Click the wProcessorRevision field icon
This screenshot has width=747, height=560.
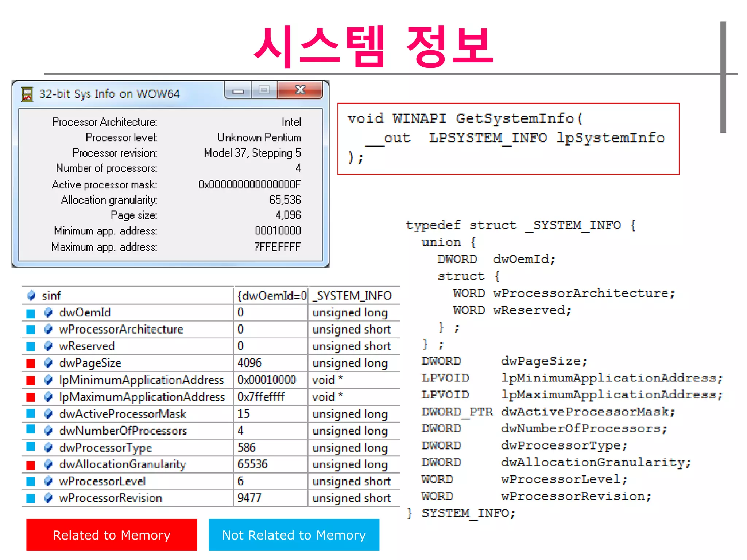pos(48,498)
